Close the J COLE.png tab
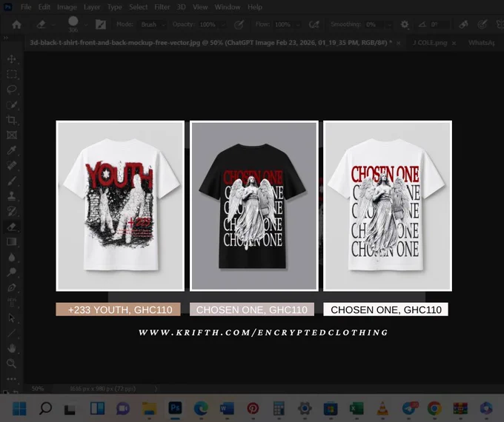Viewport: 504px width, 422px height. 454,43
